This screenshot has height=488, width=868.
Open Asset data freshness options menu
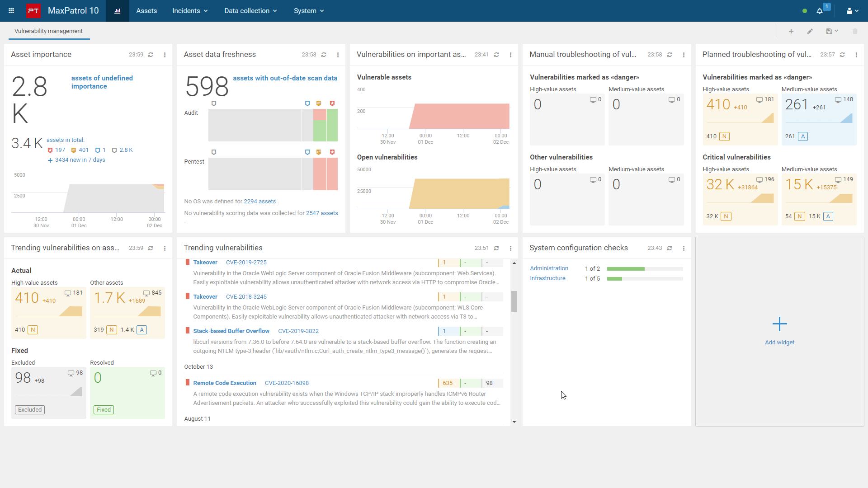(x=338, y=55)
